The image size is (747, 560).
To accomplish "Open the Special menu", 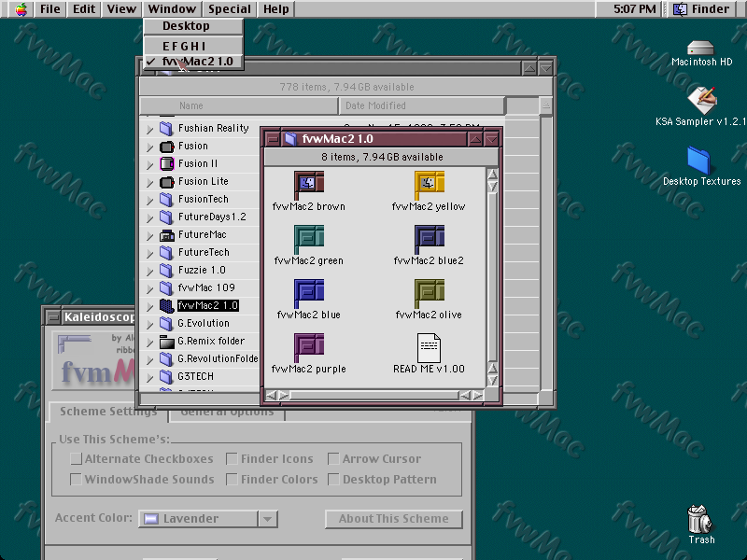I will coord(229,9).
